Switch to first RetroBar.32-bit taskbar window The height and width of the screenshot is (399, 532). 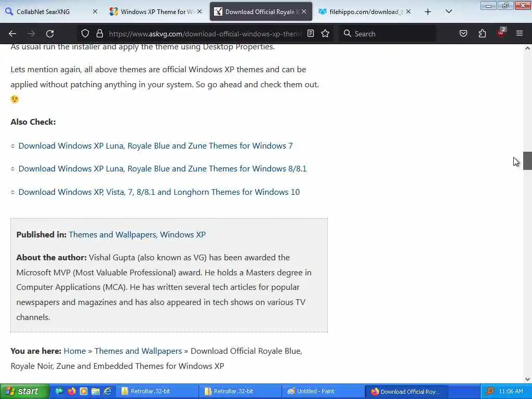pos(157,392)
